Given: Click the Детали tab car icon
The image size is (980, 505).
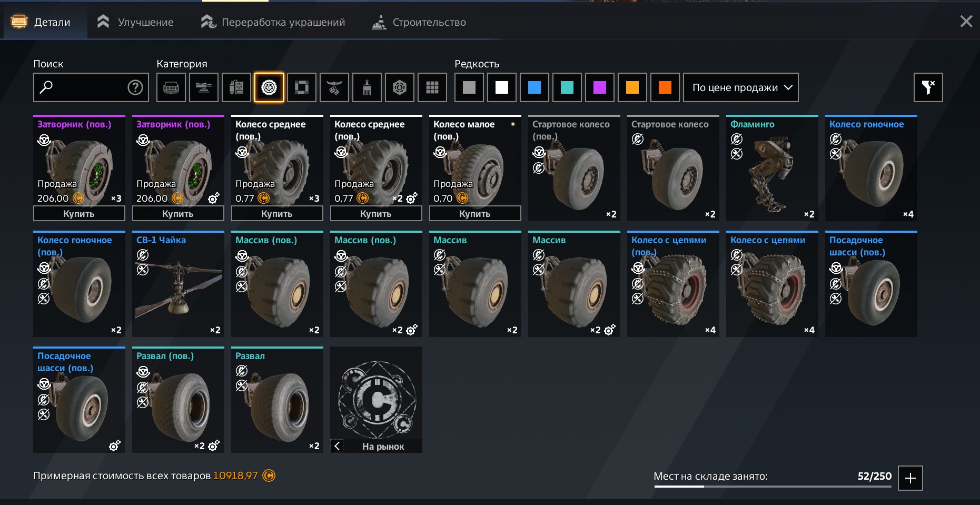Looking at the screenshot, I should click(19, 22).
